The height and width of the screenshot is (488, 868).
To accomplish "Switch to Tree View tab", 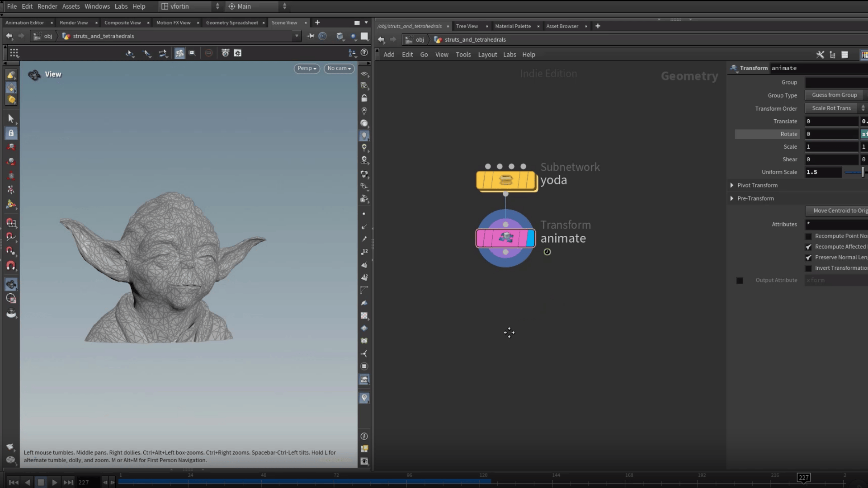I will pyautogui.click(x=467, y=26).
